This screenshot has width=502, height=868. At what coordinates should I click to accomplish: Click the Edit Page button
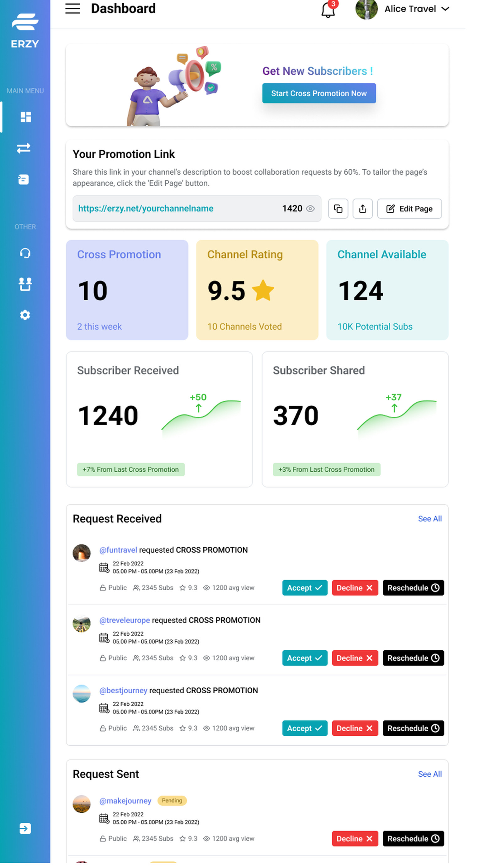[x=409, y=209]
